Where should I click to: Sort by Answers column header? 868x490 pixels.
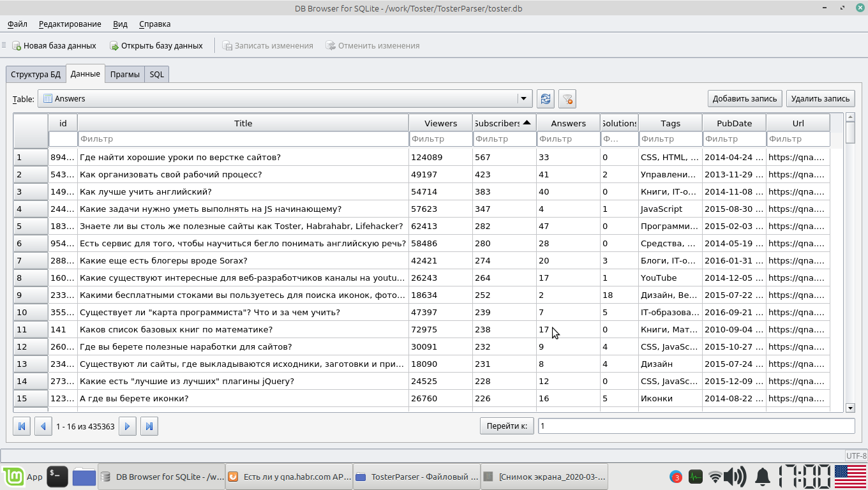pyautogui.click(x=568, y=123)
